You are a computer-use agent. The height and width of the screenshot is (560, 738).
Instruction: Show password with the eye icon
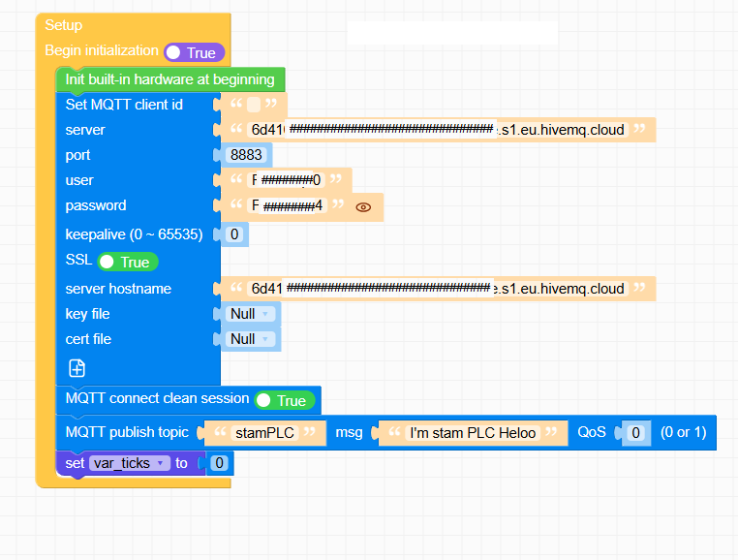click(363, 207)
